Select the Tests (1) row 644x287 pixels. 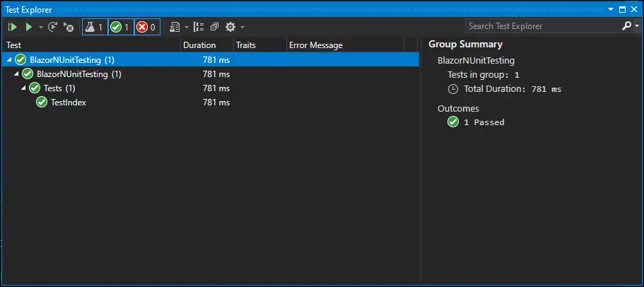click(211, 88)
